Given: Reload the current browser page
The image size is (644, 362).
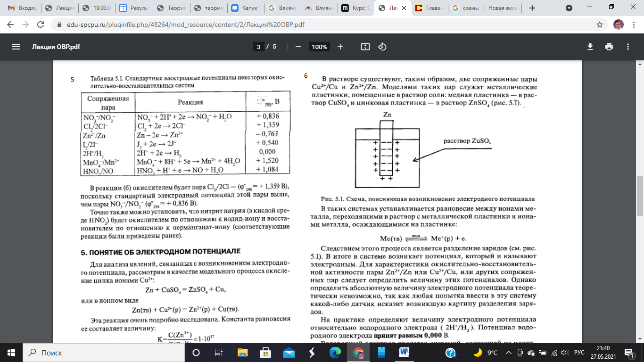Looking at the screenshot, I should pyautogui.click(x=41, y=24).
